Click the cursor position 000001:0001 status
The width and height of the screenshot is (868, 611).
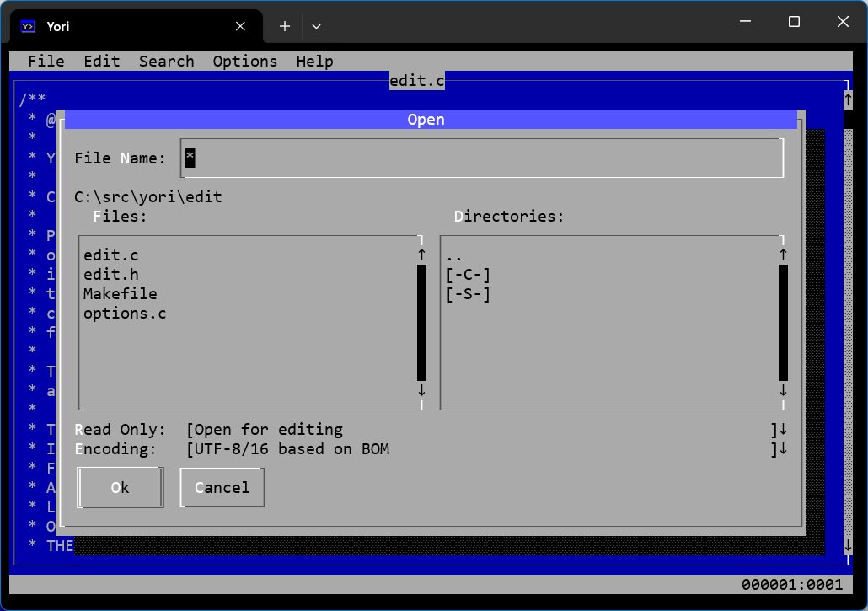[792, 584]
